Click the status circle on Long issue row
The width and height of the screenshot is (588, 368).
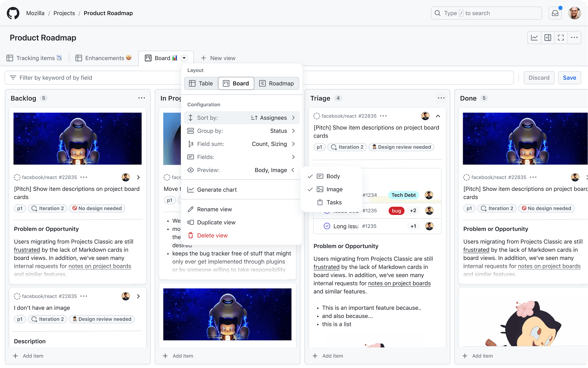pos(327,226)
